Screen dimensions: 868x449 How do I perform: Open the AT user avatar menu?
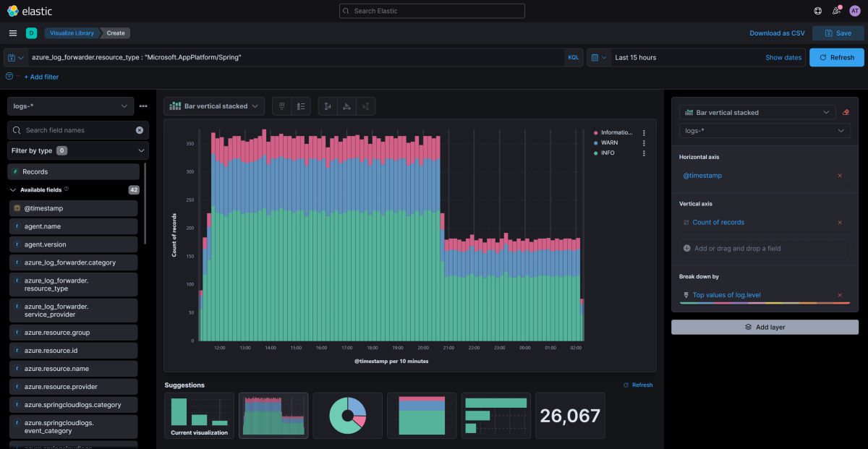coord(856,11)
